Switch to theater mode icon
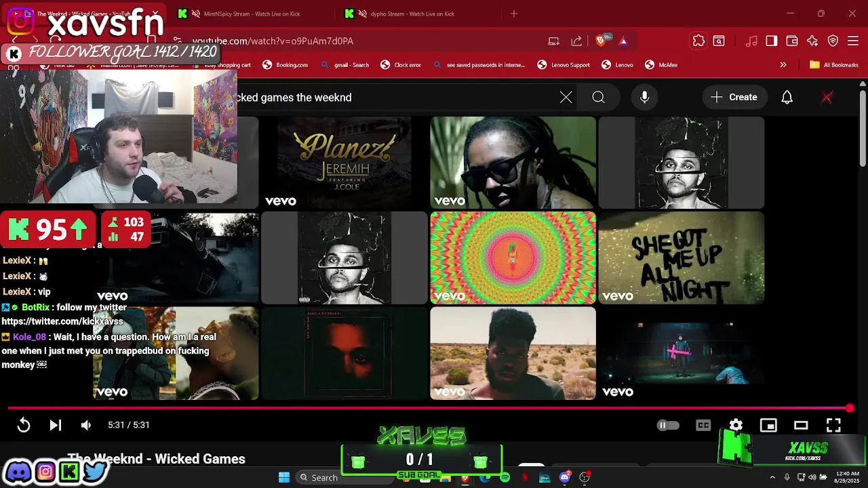Image resolution: width=868 pixels, height=488 pixels. tap(801, 425)
